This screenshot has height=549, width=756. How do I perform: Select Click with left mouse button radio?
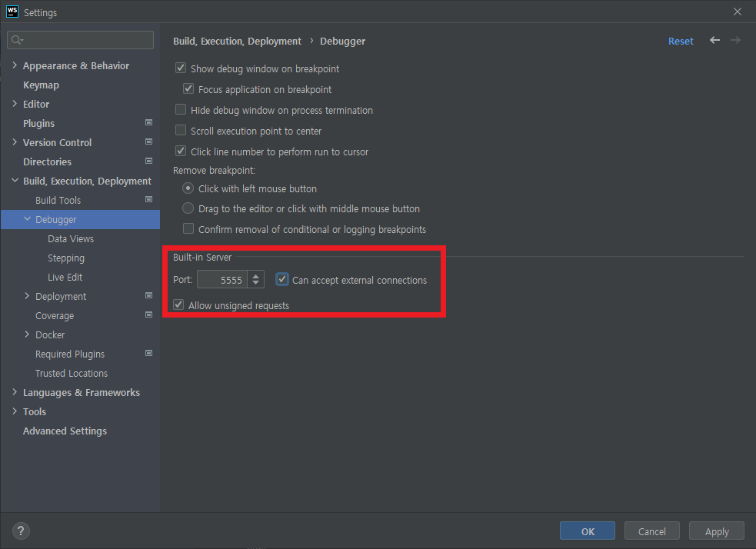click(188, 188)
